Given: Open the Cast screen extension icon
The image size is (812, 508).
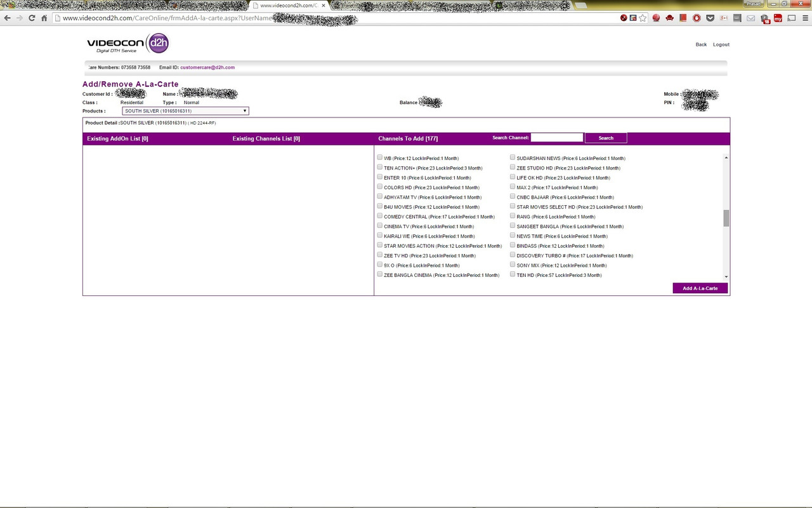Looking at the screenshot, I should coord(792,18).
